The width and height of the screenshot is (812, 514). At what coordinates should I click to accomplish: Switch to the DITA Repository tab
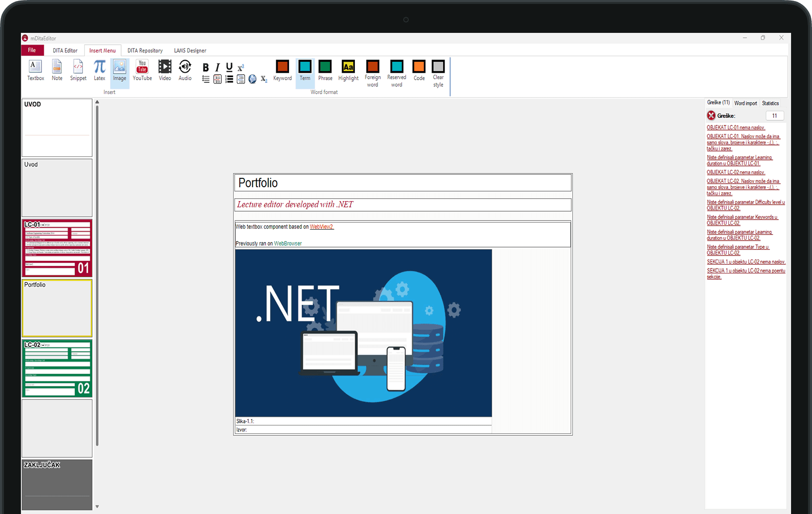coord(145,50)
